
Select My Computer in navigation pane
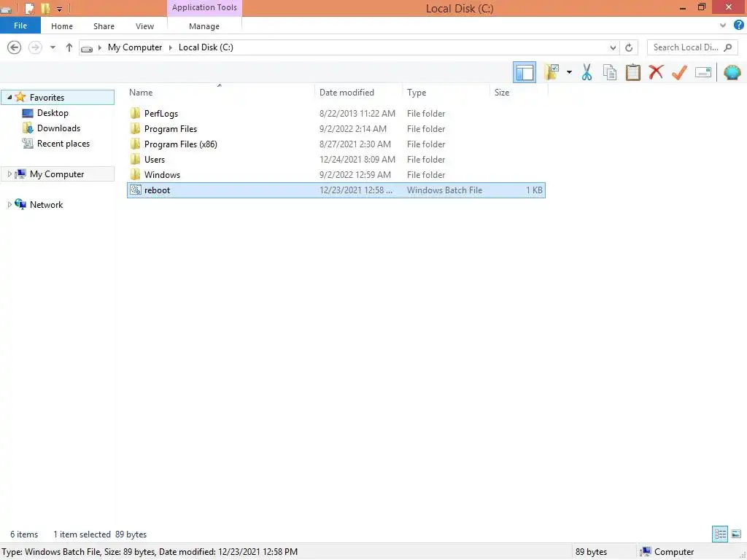[57, 174]
